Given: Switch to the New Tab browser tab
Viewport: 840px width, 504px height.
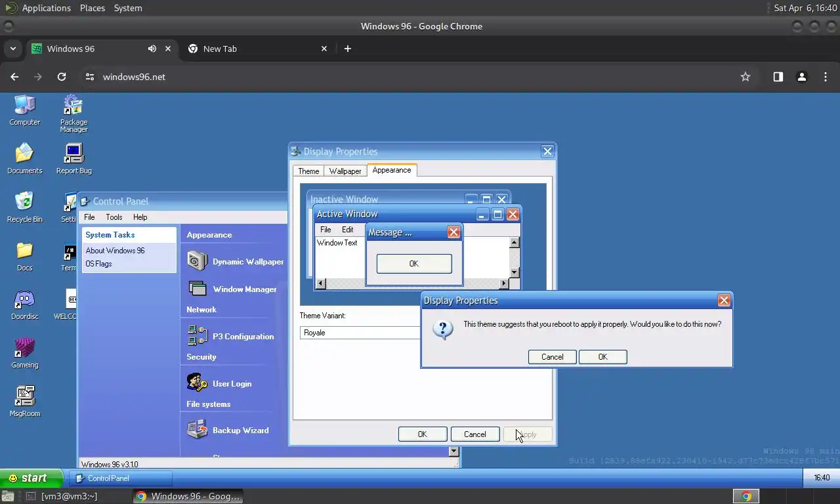Looking at the screenshot, I should tap(258, 49).
